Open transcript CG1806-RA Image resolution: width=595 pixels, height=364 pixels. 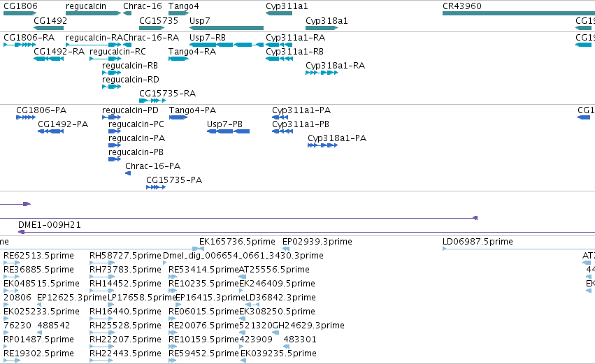tap(29, 38)
